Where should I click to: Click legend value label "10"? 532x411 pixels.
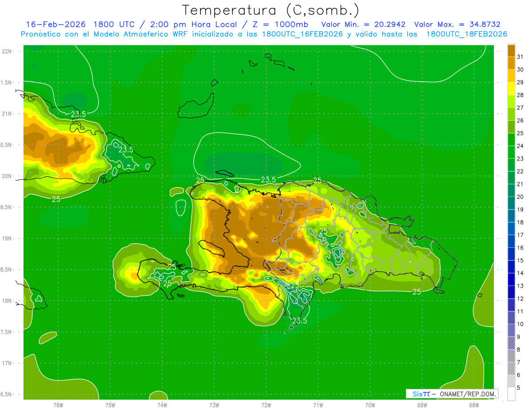click(520, 325)
